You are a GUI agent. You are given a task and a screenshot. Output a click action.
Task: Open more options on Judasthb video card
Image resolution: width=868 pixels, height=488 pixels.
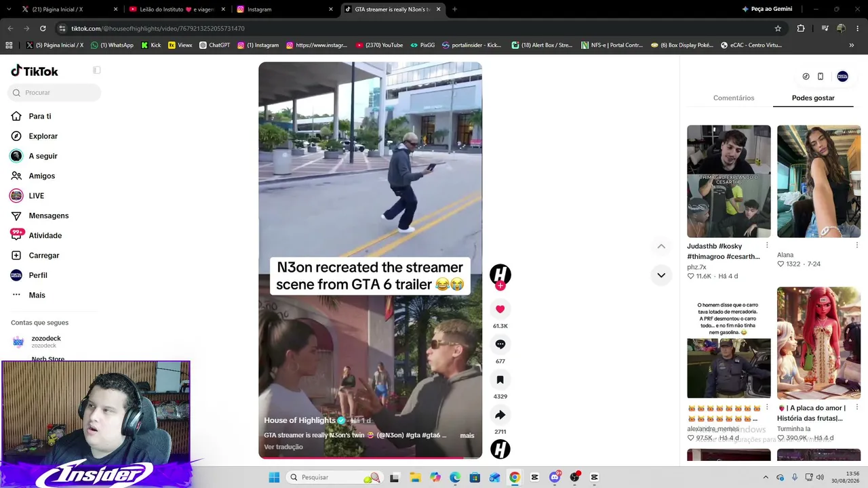click(x=767, y=245)
